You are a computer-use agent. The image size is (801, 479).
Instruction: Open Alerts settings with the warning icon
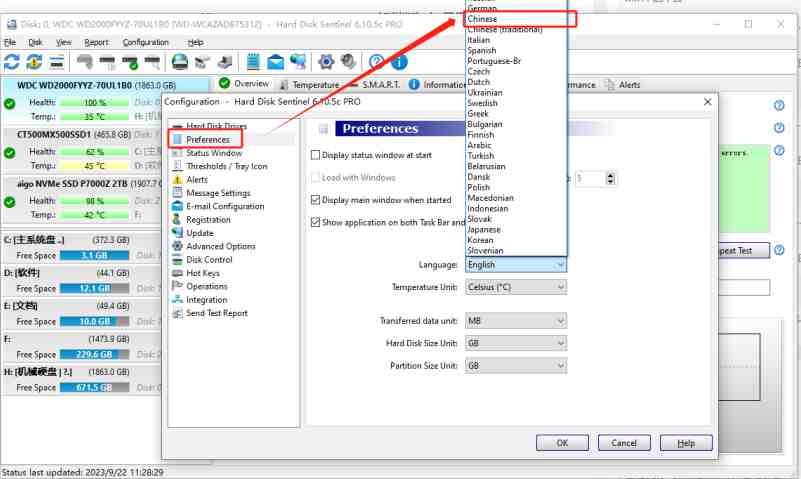[x=197, y=180]
